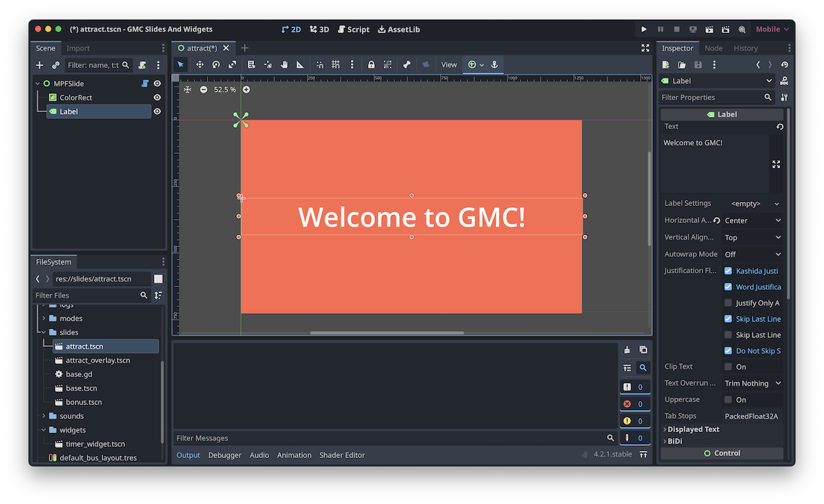Click the Filter Properties search field

(711, 98)
